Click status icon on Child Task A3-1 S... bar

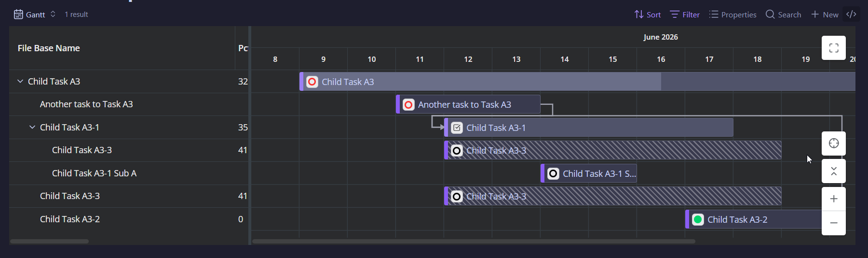click(554, 173)
